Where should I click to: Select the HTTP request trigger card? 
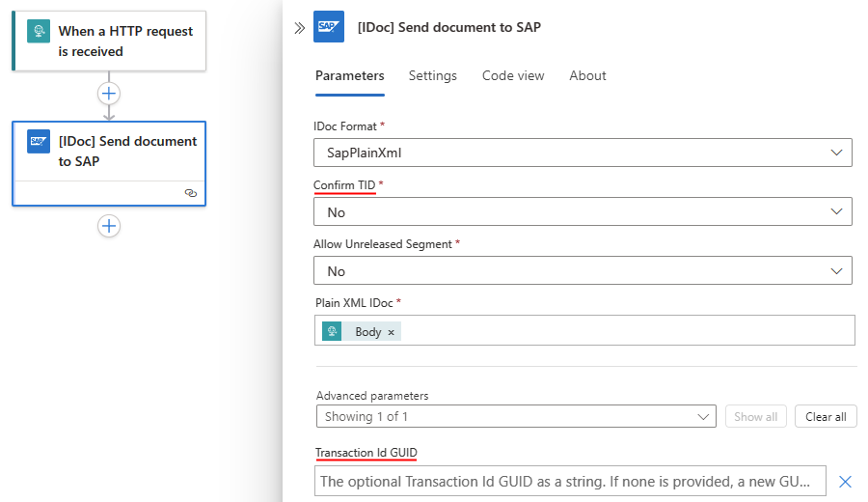(125, 42)
